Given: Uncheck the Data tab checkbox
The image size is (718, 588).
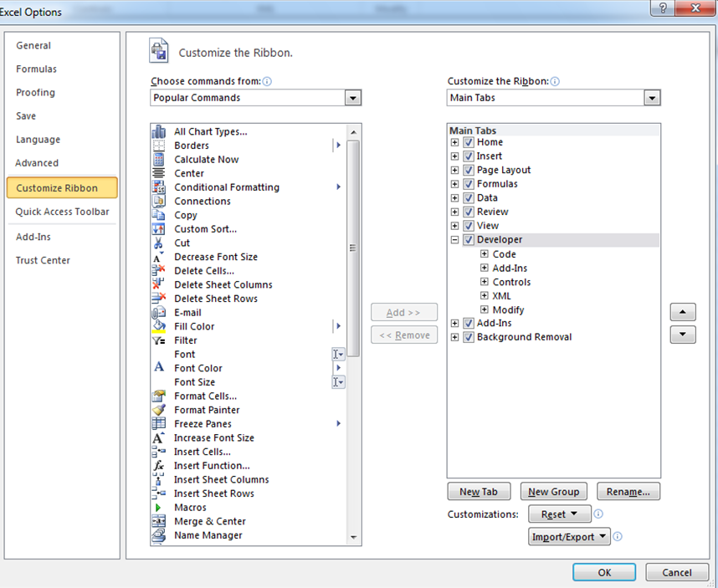Looking at the screenshot, I should click(469, 198).
